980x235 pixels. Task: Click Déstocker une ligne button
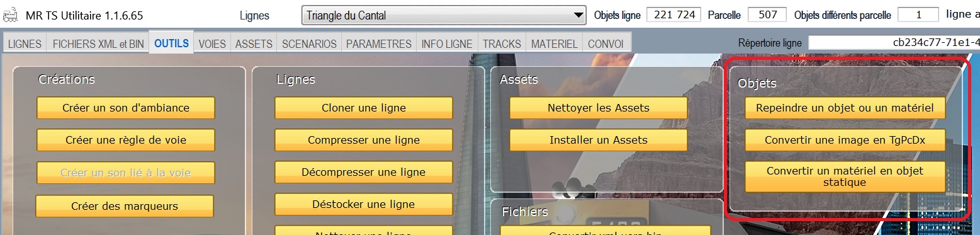click(x=364, y=204)
